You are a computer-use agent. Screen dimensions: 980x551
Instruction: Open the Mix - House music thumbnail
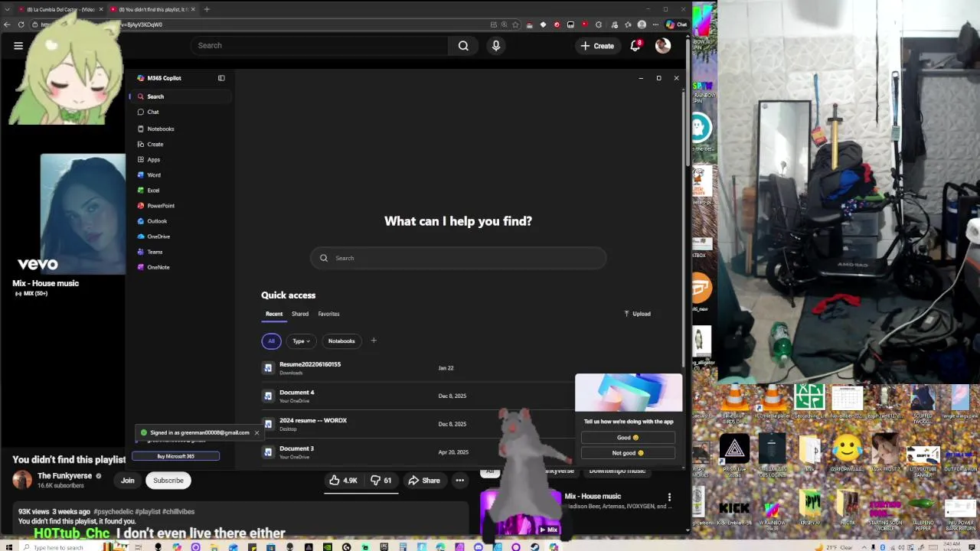tap(521, 513)
